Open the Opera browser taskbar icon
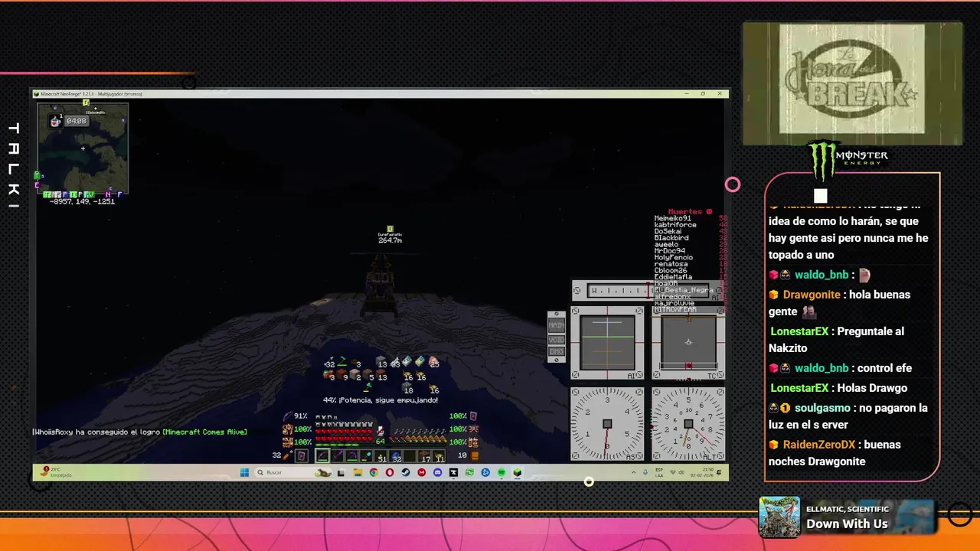980x551 pixels. (x=390, y=472)
